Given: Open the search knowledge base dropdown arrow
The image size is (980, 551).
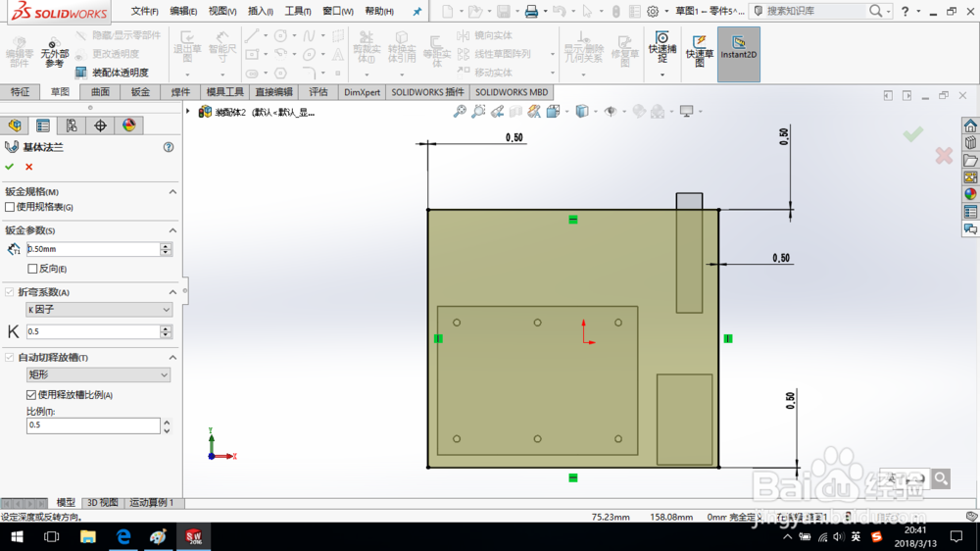Looking at the screenshot, I should click(888, 11).
